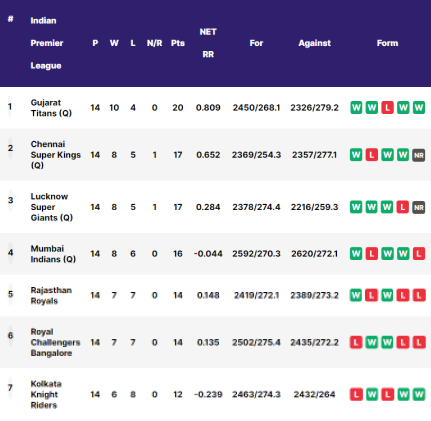Viewport: 431px width, 421px height.
Task: Click Chennai Super Kings NR form badge
Action: [419, 155]
